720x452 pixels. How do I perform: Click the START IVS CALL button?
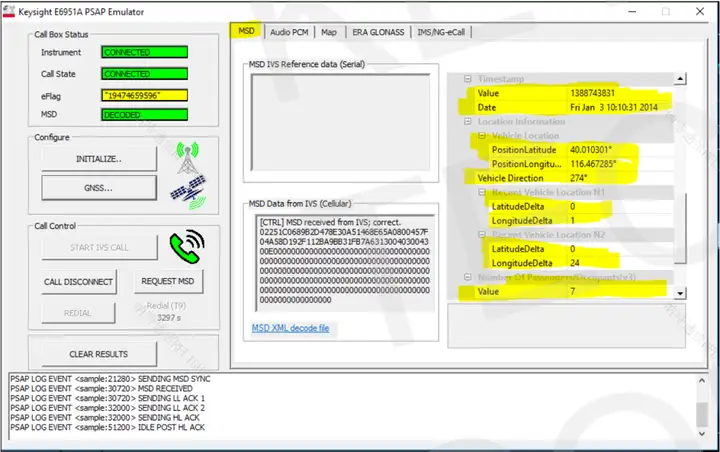point(99,248)
